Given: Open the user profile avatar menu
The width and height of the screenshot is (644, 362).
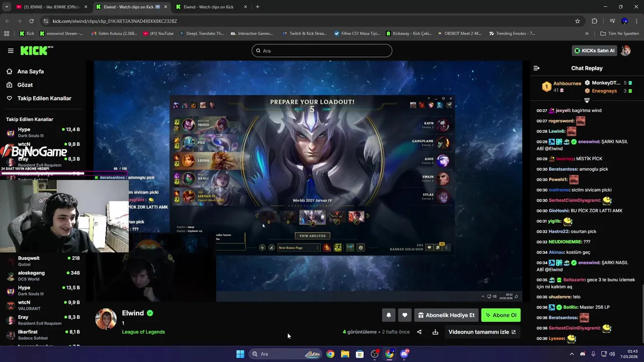Looking at the screenshot, I should click(x=626, y=51).
